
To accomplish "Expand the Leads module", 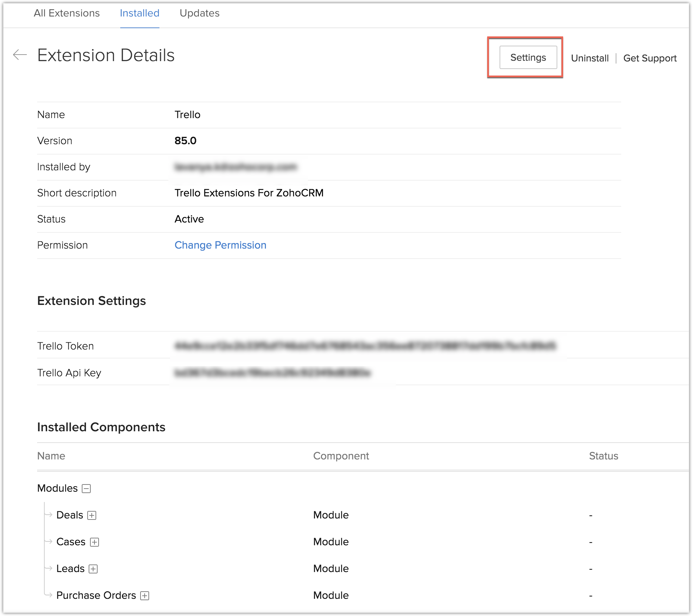I will [93, 569].
